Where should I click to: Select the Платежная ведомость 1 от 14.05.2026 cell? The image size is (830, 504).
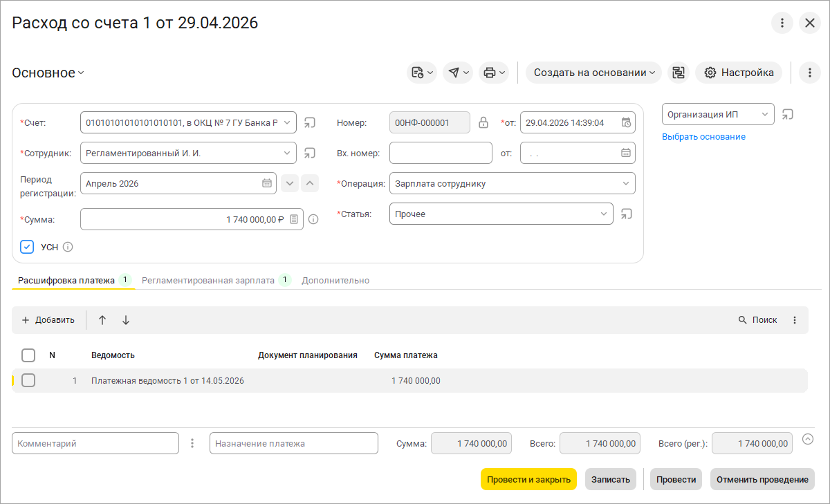point(167,381)
